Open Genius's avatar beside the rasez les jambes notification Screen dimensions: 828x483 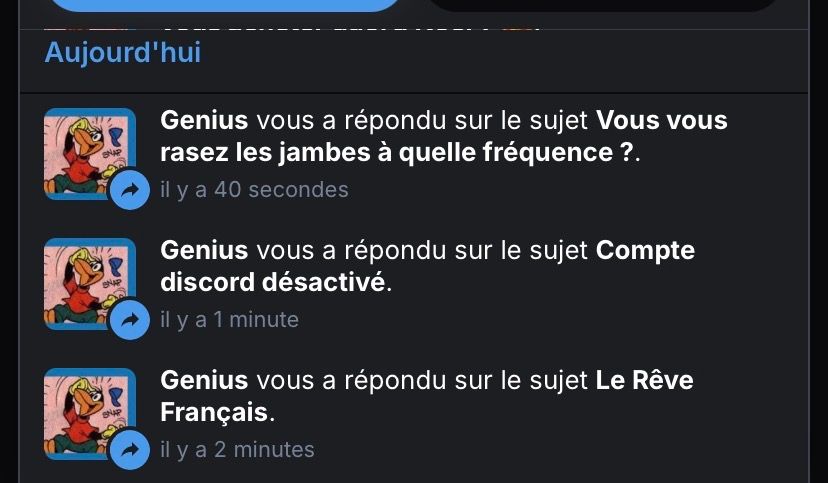click(x=85, y=148)
